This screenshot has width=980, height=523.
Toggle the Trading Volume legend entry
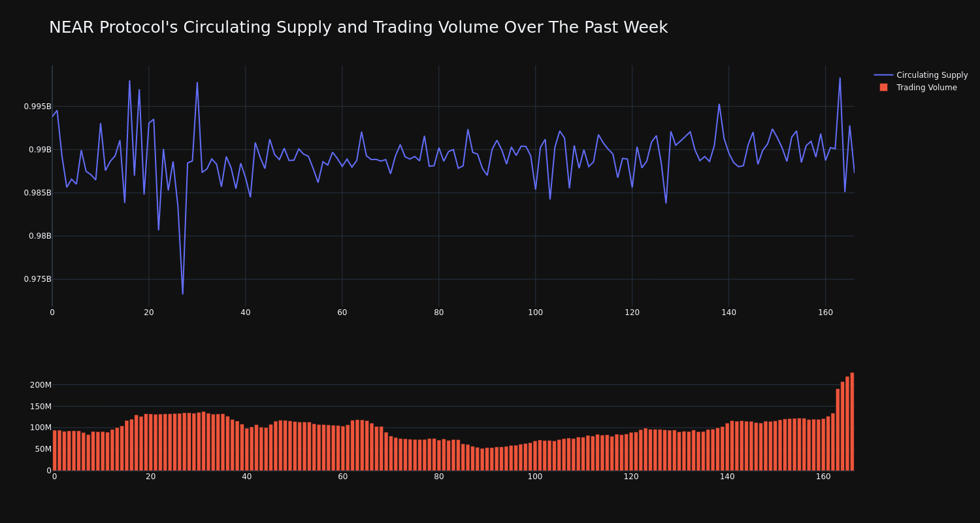(918, 88)
